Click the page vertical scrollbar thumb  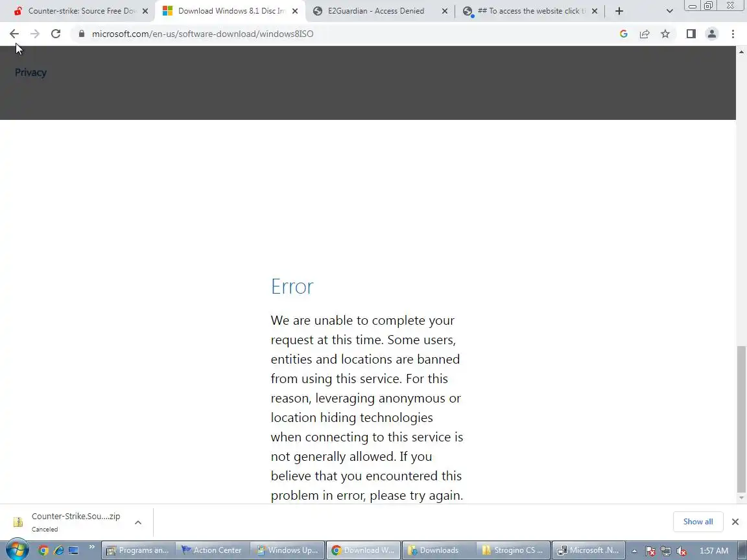pos(741,419)
